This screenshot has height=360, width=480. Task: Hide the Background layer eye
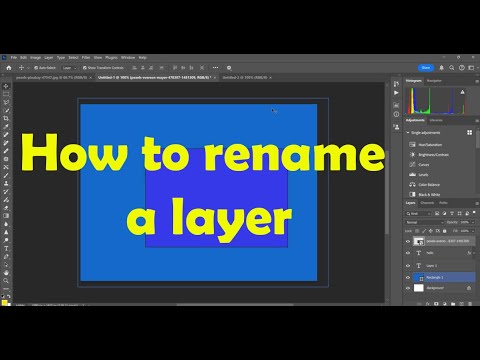click(x=408, y=288)
